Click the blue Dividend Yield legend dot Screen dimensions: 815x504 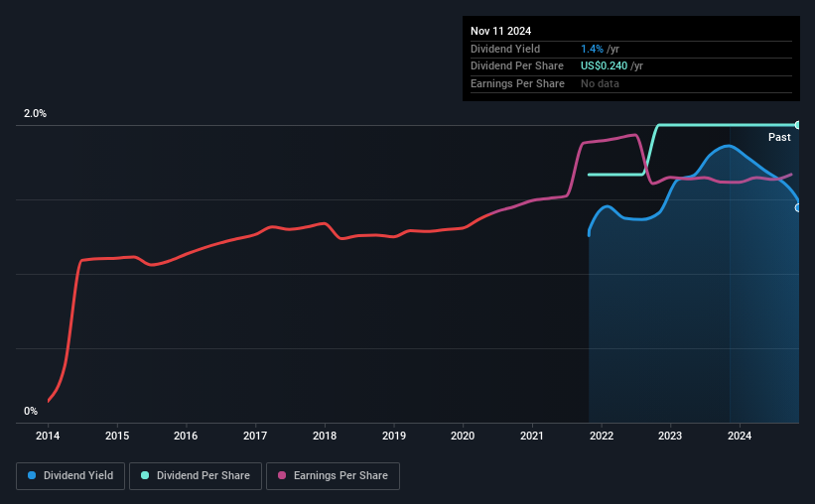coord(32,475)
